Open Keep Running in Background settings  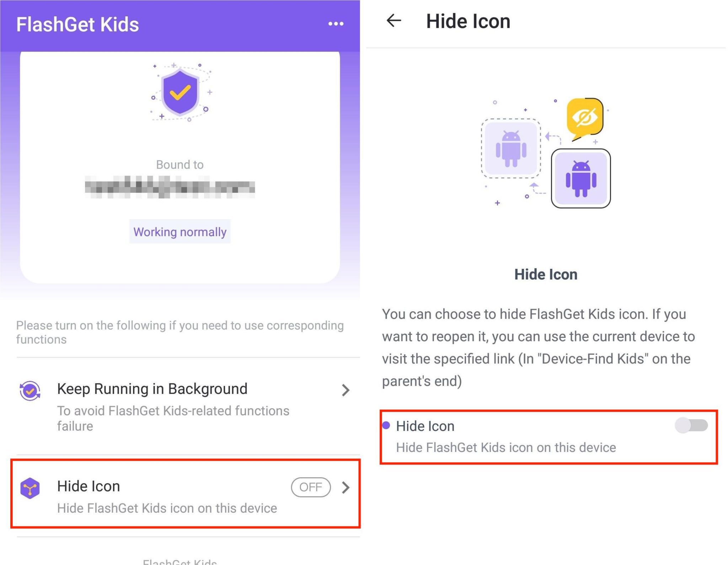[152, 389]
